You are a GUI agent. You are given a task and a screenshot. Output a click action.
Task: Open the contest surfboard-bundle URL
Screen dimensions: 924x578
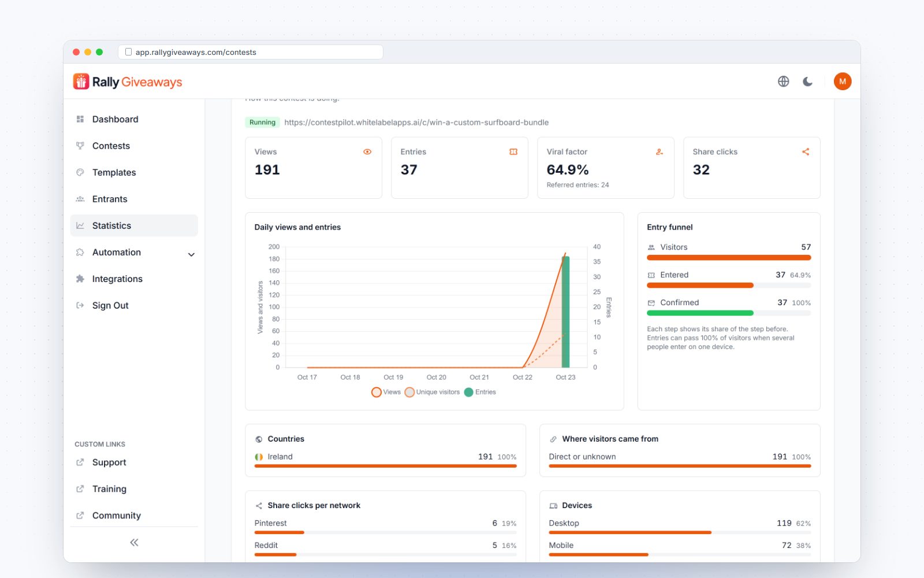pos(416,123)
